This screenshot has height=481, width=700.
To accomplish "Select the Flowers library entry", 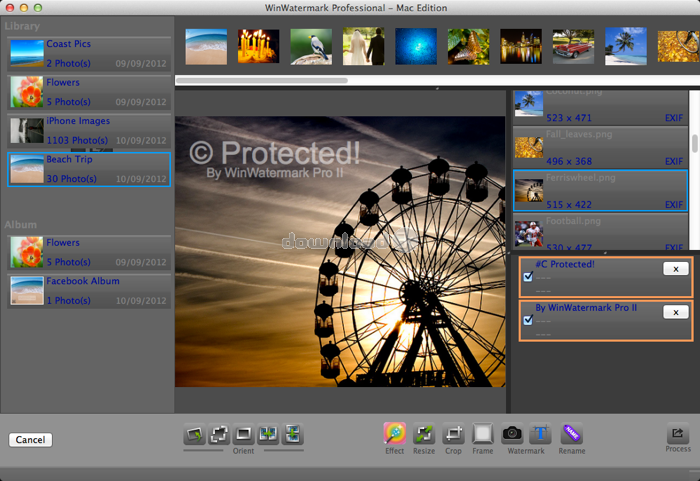I will pos(89,92).
